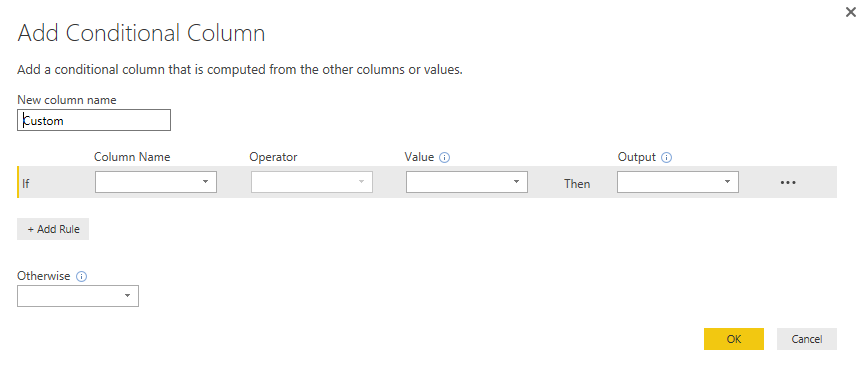Click the 'Operator' header label

point(273,157)
